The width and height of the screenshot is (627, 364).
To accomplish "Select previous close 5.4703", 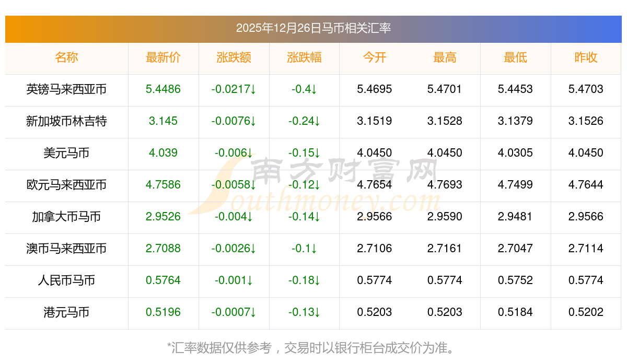I will pyautogui.click(x=586, y=89).
